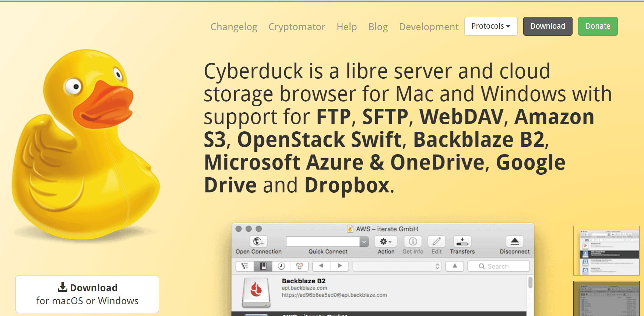Open the Changelog page
644x316 pixels.
tap(234, 27)
